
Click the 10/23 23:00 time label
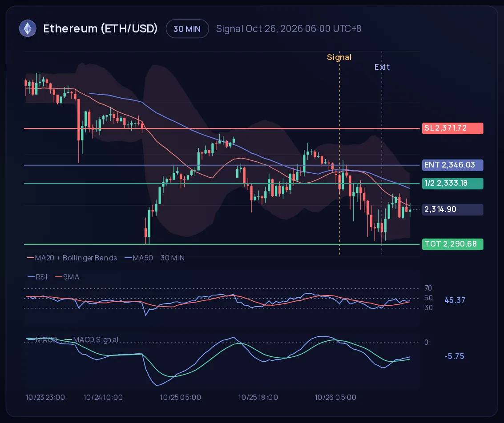[45, 397]
